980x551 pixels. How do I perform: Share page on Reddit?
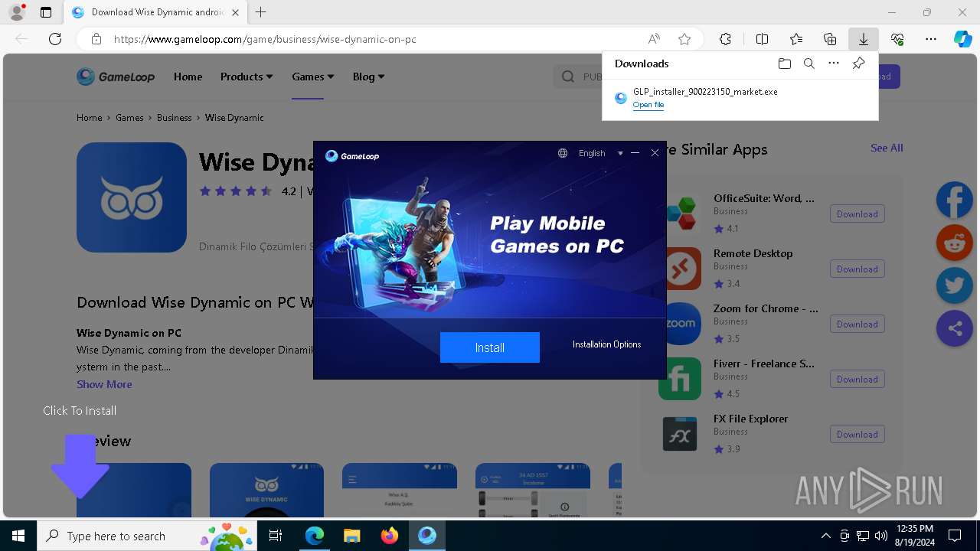click(x=955, y=243)
